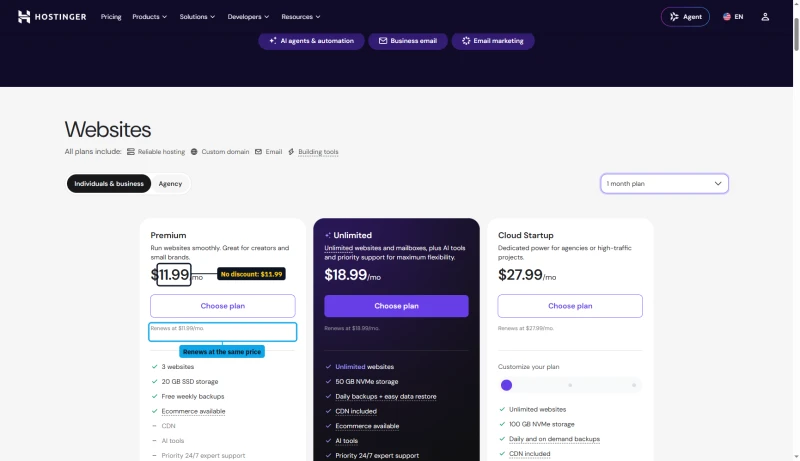Click Ecommerce available in Premium plan
The image size is (800, 461).
193,411
